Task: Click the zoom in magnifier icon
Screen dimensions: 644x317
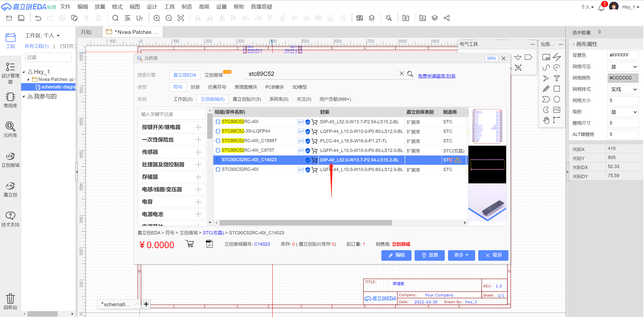Action: pos(156,18)
